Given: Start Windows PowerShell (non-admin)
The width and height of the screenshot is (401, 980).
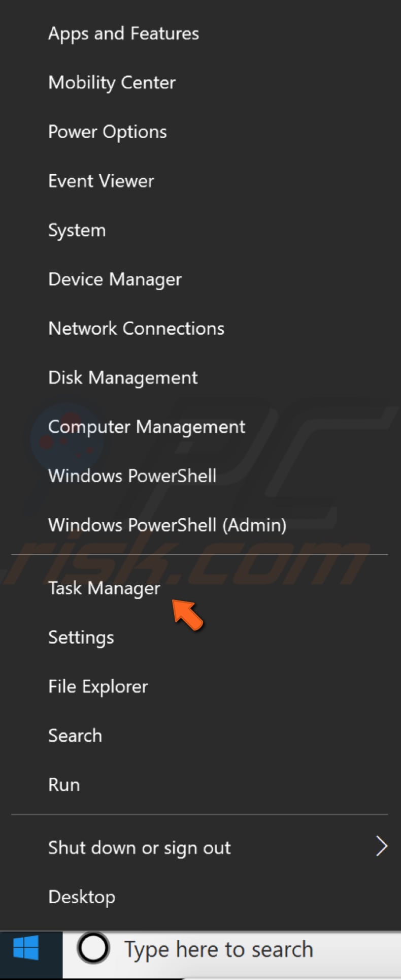Looking at the screenshot, I should tap(132, 476).
